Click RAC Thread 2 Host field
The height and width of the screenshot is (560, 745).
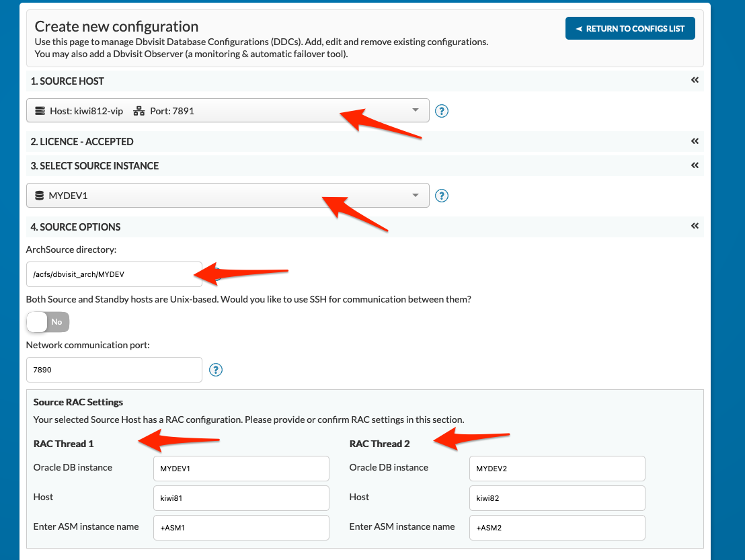[557, 497]
